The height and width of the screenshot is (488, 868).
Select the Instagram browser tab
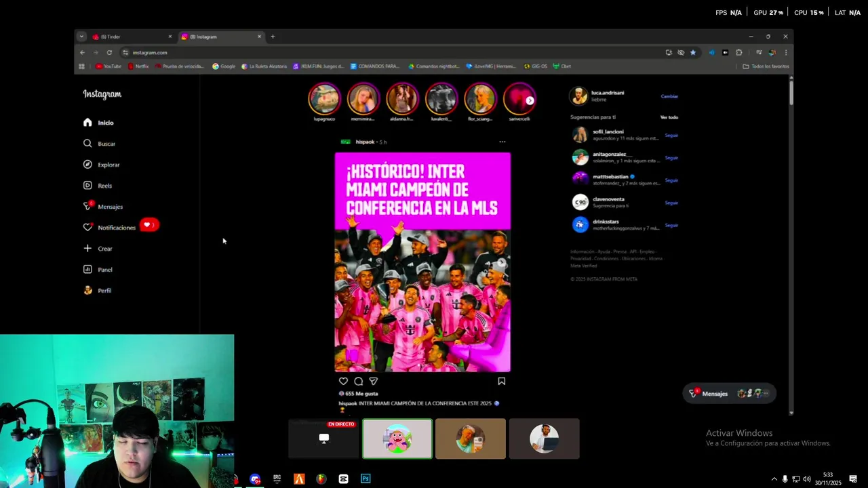pos(220,37)
